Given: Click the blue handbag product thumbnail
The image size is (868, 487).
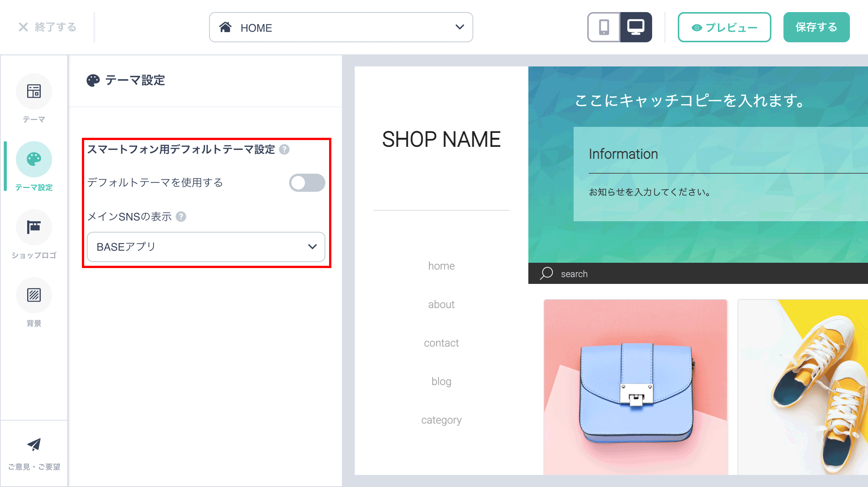Looking at the screenshot, I should (x=636, y=387).
